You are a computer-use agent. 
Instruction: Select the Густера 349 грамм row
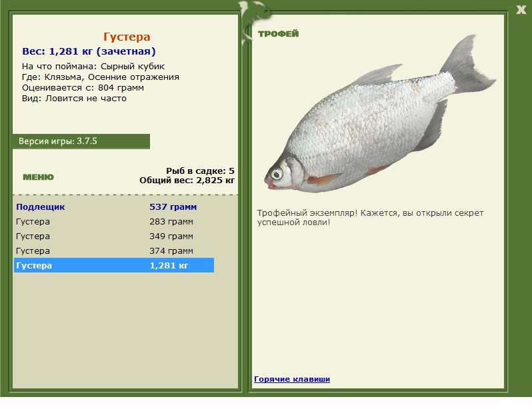pyautogui.click(x=114, y=236)
